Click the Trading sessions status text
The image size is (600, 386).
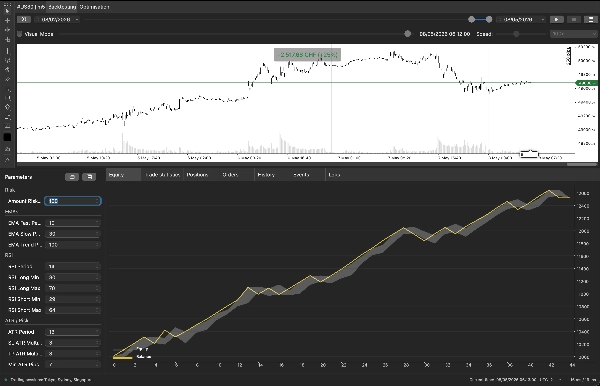(50, 380)
